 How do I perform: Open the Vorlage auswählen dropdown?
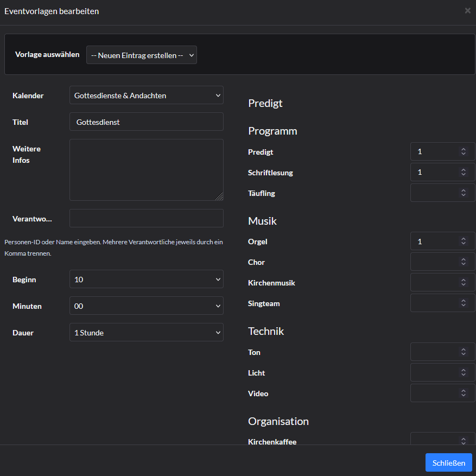[142, 55]
